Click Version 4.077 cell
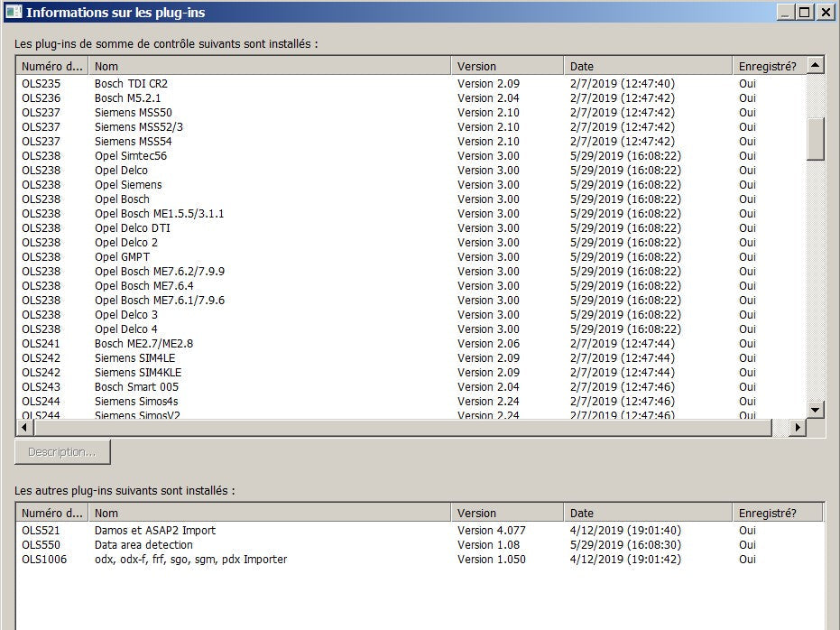The width and height of the screenshot is (840, 630). click(492, 531)
